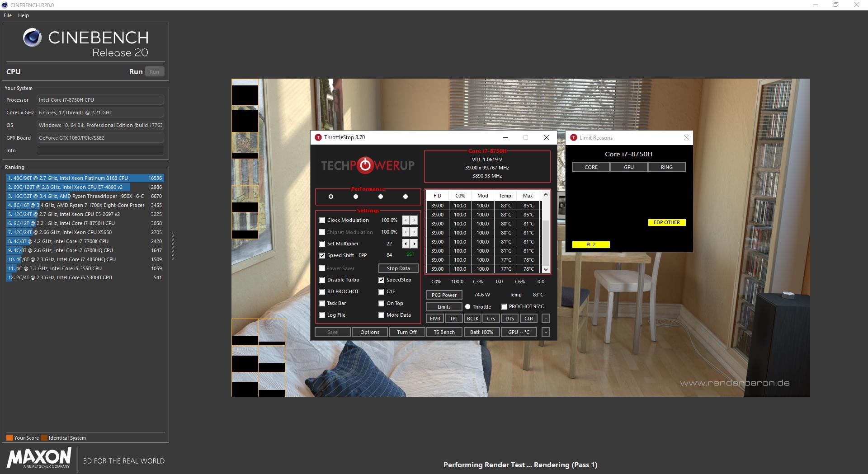The image size is (868, 474).
Task: Toggle the PROCHOT 95°C checkbox
Action: pyautogui.click(x=504, y=307)
